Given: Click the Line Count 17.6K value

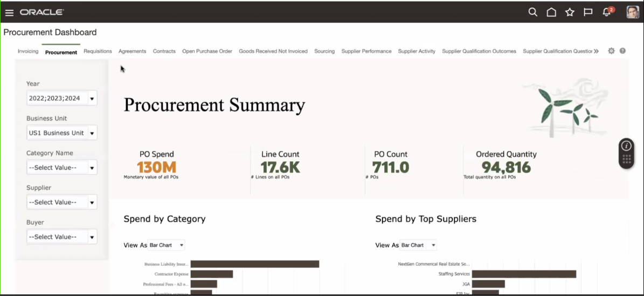Looking at the screenshot, I should click(x=281, y=167).
